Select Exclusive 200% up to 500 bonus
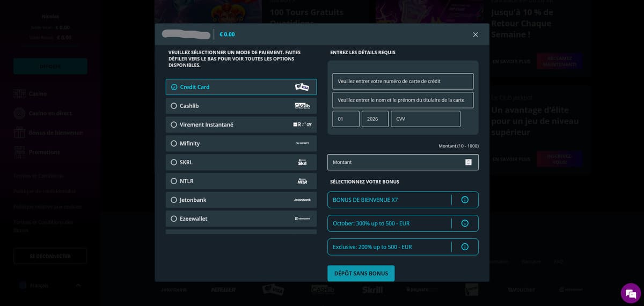 [x=403, y=247]
